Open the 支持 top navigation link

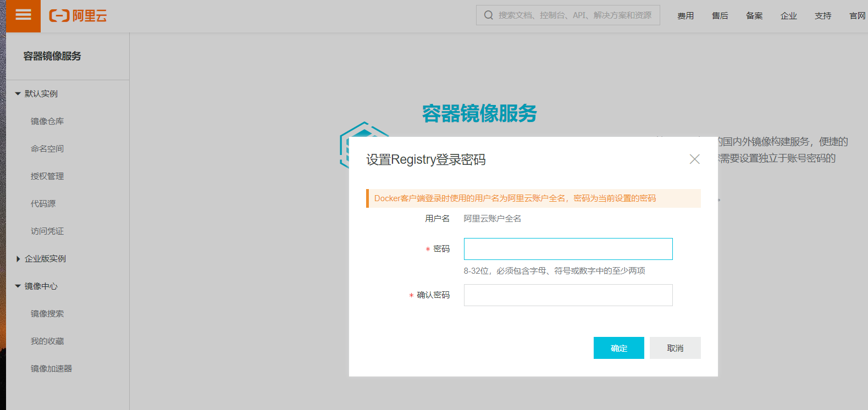pyautogui.click(x=823, y=16)
